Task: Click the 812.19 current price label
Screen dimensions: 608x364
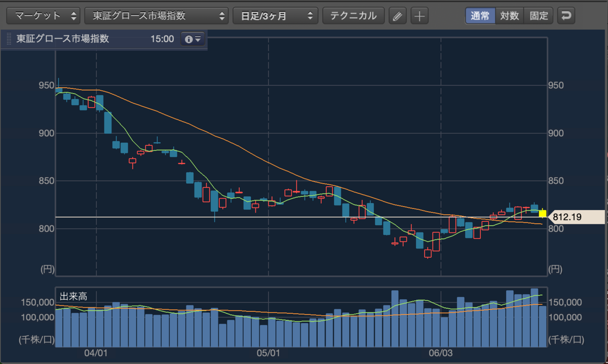Action: pyautogui.click(x=577, y=217)
